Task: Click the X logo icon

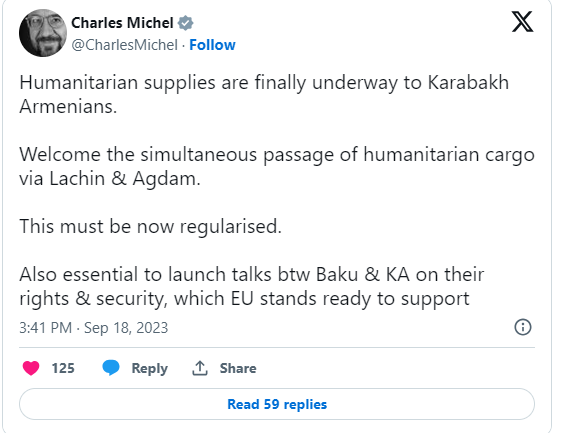Action: [522, 22]
